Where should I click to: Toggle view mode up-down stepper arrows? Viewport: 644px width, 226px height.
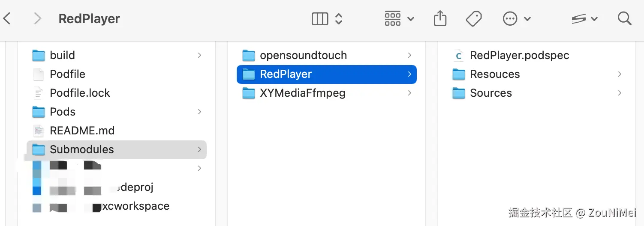339,18
